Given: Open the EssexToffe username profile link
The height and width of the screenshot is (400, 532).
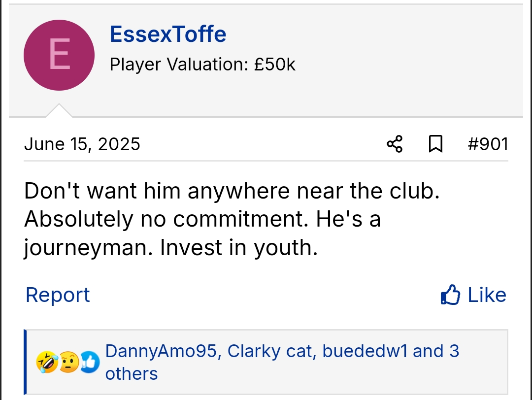Looking at the screenshot, I should point(168,34).
